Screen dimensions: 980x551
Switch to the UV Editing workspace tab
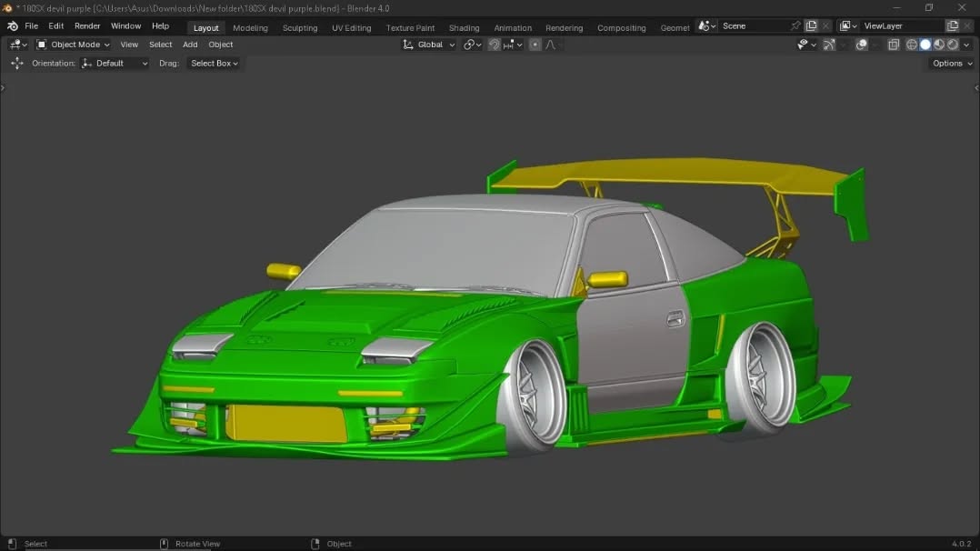351,28
